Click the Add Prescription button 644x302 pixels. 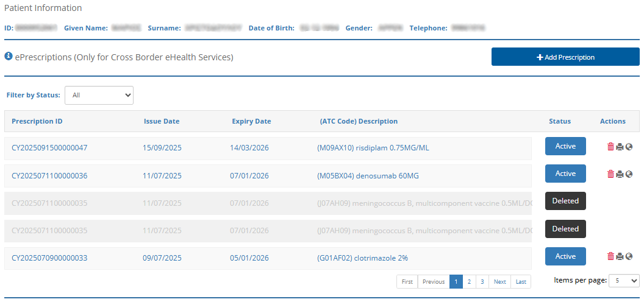[x=565, y=57]
